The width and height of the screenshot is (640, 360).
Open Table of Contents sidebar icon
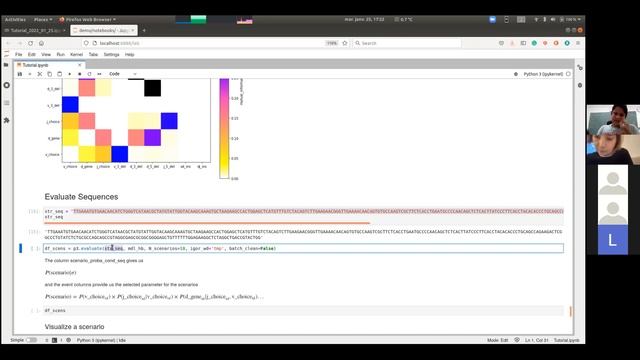7,103
